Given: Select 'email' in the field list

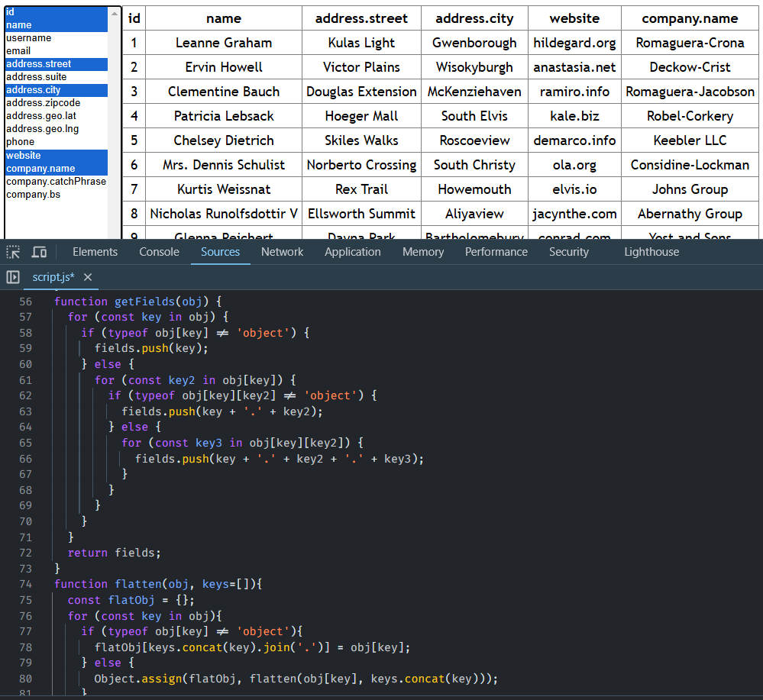Looking at the screenshot, I should [x=57, y=51].
